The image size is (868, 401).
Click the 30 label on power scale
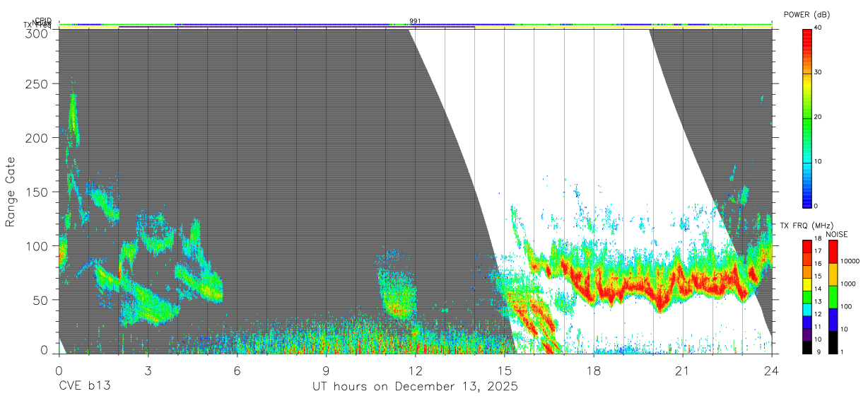[x=819, y=72]
